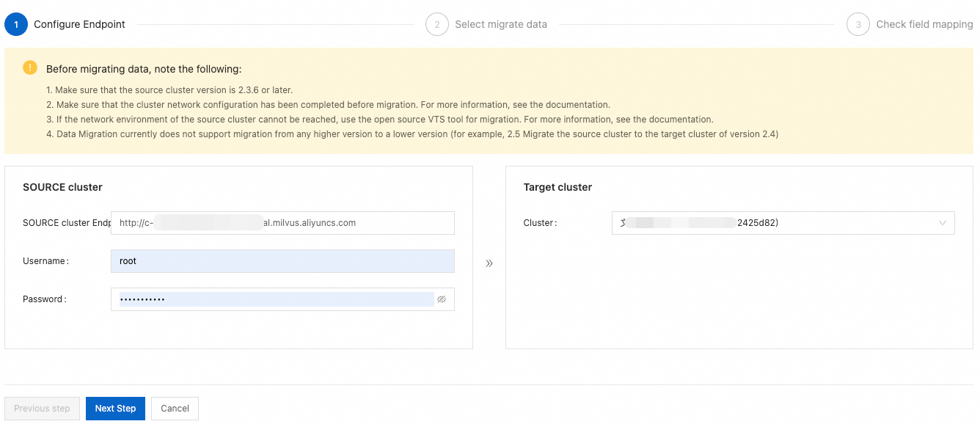Viewport: 980px width, 424px height.
Task: Click the Previous step button
Action: point(42,409)
